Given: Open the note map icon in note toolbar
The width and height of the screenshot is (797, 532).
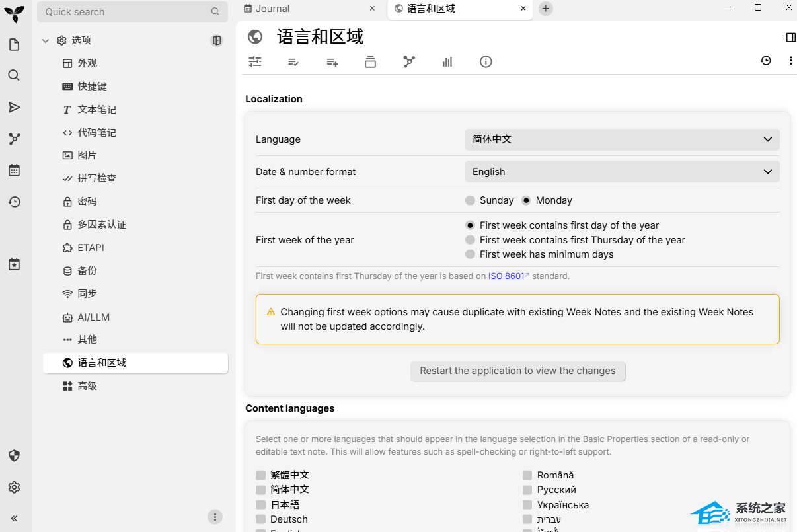Looking at the screenshot, I should point(409,61).
